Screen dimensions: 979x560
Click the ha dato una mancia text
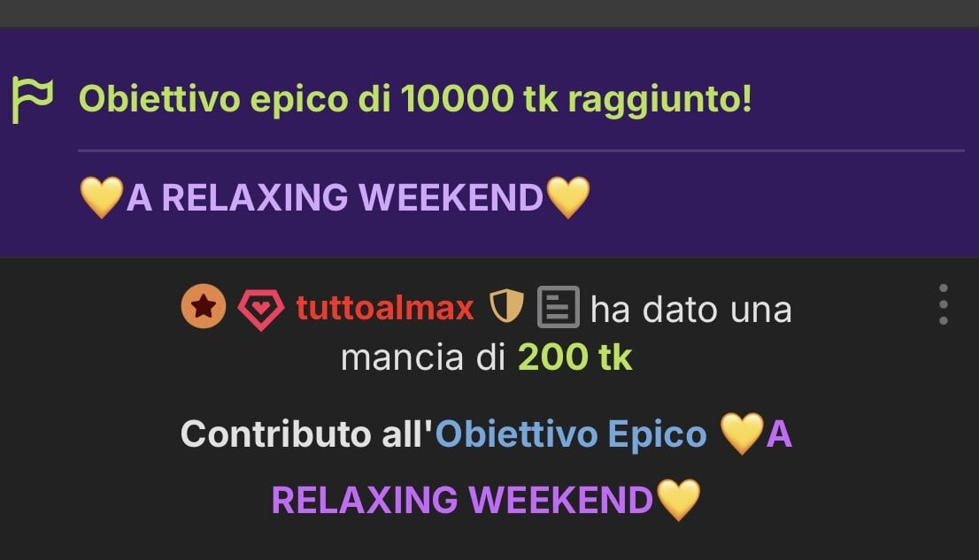567,334
